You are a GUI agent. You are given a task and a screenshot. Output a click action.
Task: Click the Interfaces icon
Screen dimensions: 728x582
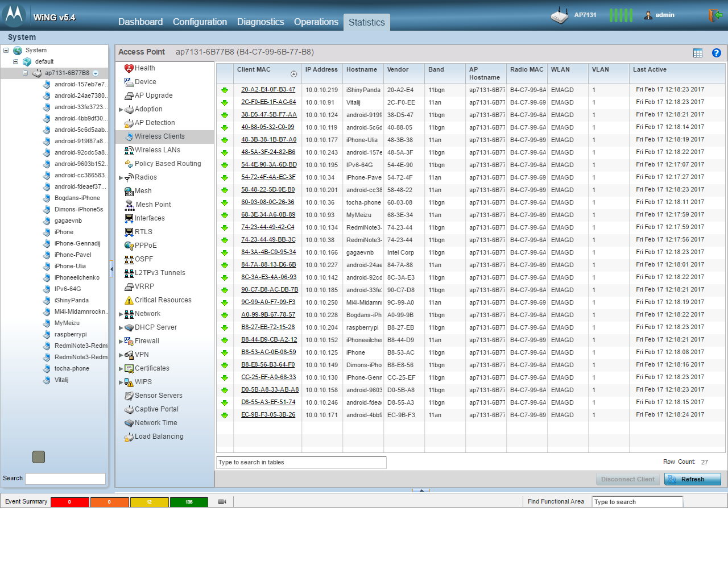click(x=129, y=218)
